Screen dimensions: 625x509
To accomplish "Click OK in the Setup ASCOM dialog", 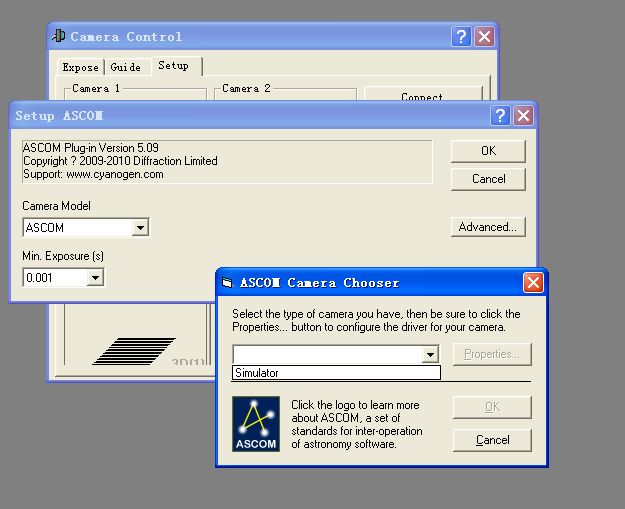I will tap(488, 151).
